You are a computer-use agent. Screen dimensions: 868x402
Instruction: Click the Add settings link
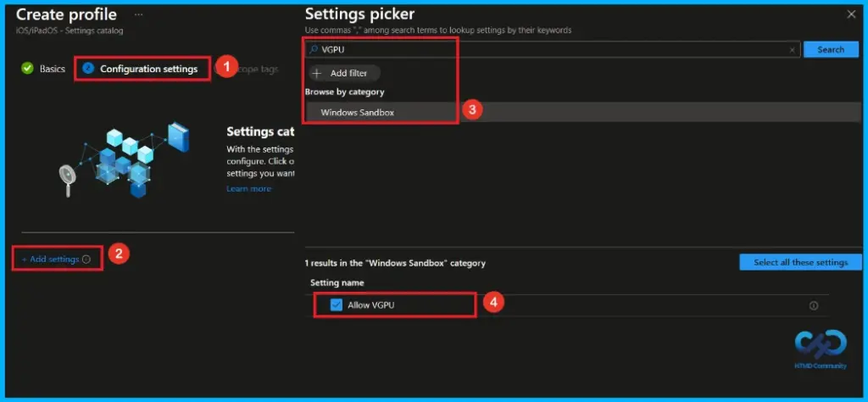point(50,260)
